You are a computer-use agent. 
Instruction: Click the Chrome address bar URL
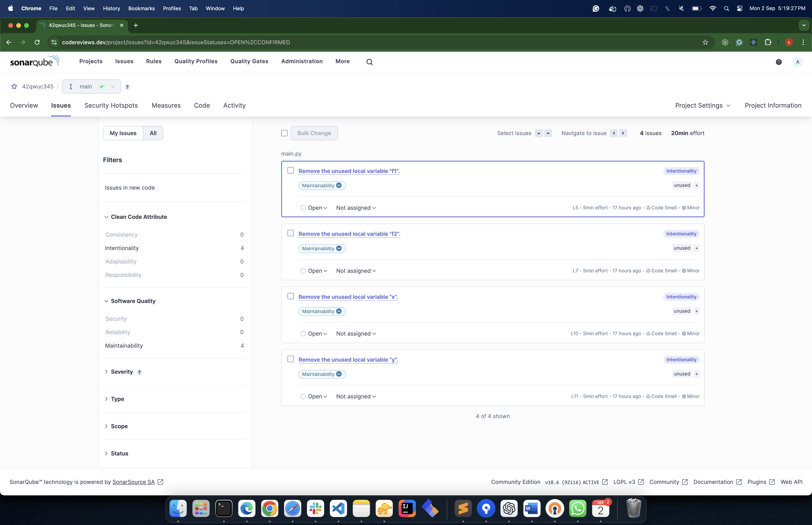(x=176, y=42)
